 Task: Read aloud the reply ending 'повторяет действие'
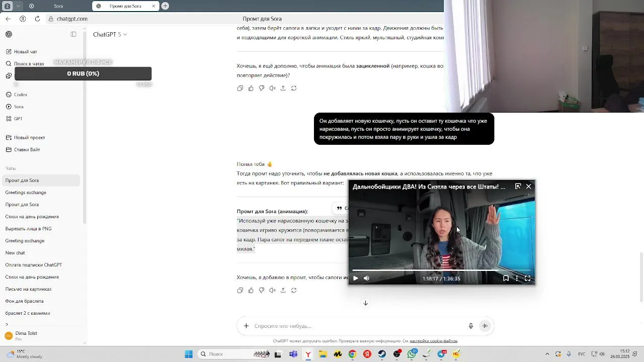[x=272, y=88]
